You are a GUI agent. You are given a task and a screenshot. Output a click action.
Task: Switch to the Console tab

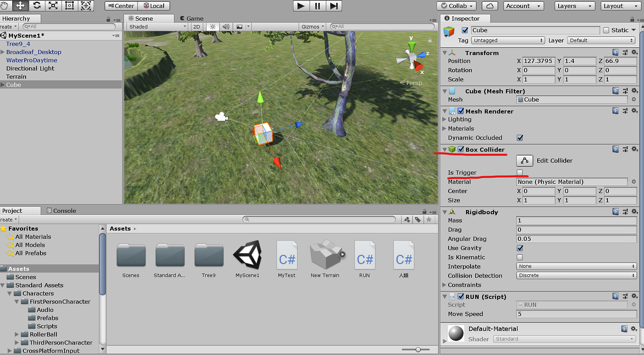(61, 210)
